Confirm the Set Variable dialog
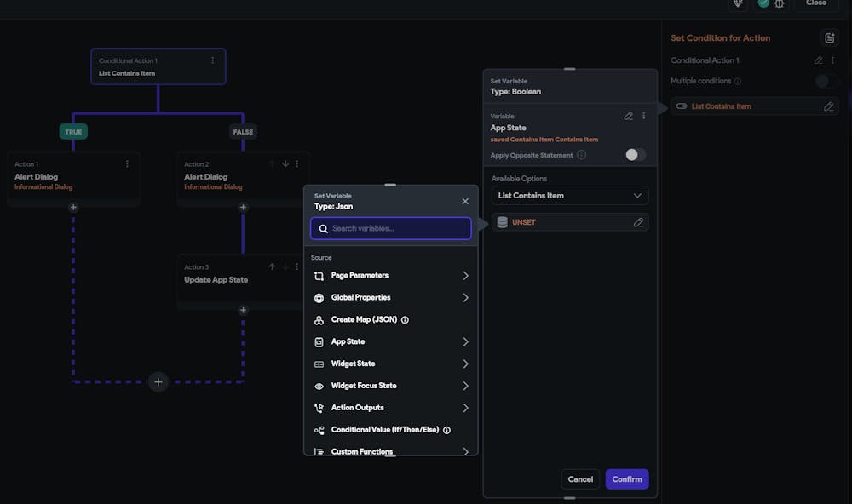Screen dimensions: 852x504 pyautogui.click(x=627, y=479)
